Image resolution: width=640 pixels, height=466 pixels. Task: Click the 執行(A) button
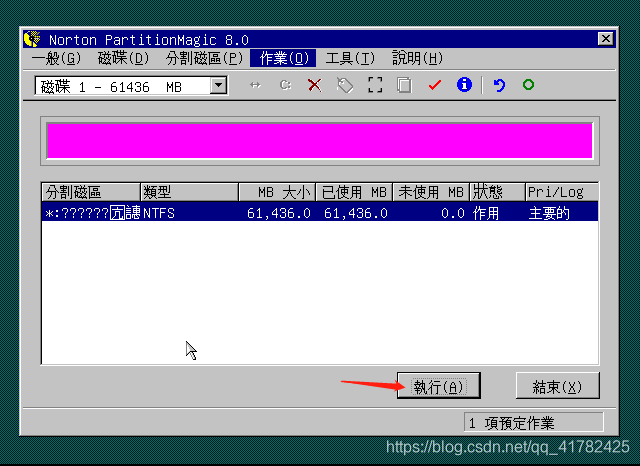(x=439, y=386)
